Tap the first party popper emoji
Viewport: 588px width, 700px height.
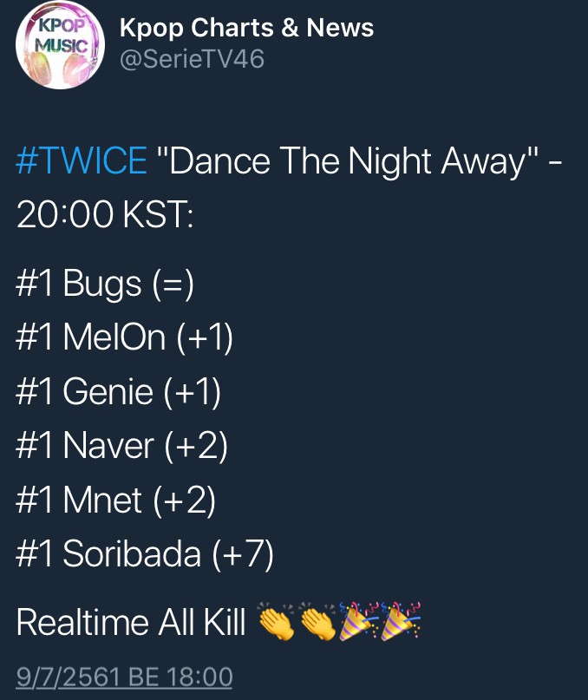359,620
